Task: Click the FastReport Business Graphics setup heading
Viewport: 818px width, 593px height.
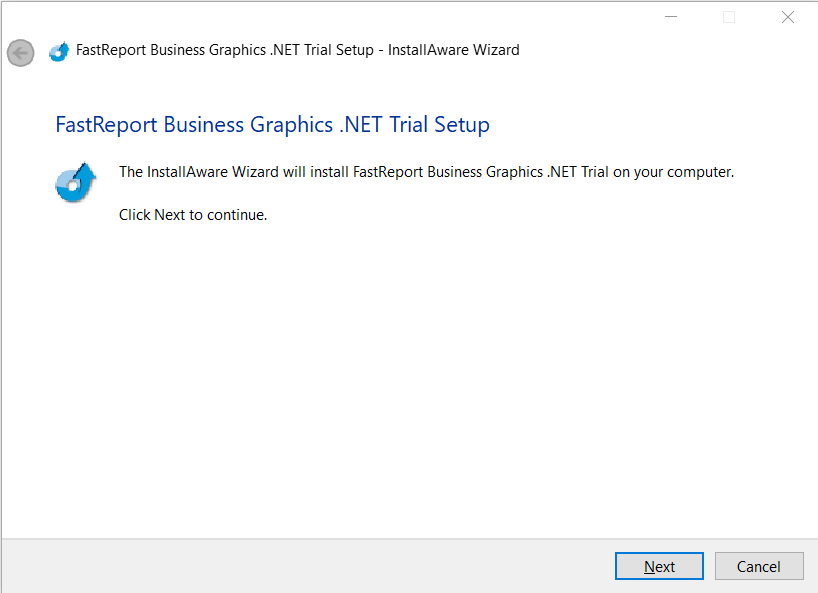Action: pos(272,124)
